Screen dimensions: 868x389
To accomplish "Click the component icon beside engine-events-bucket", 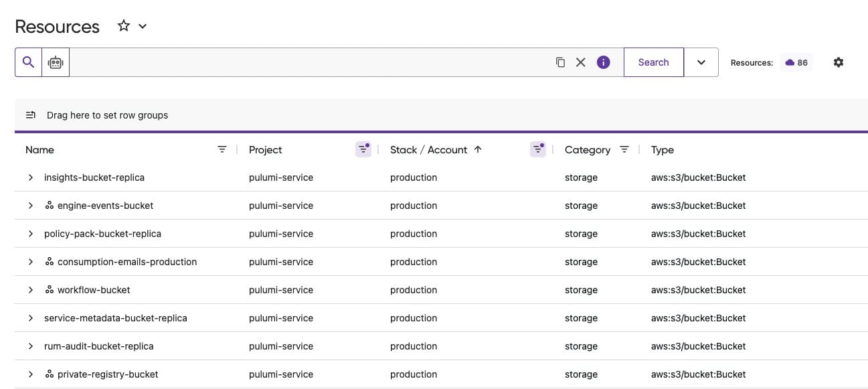I will pos(49,206).
